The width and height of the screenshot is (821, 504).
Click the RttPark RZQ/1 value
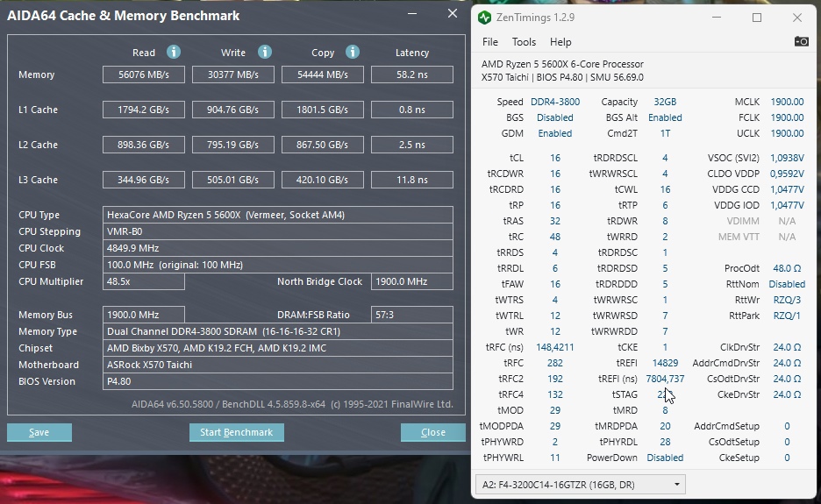[787, 316]
